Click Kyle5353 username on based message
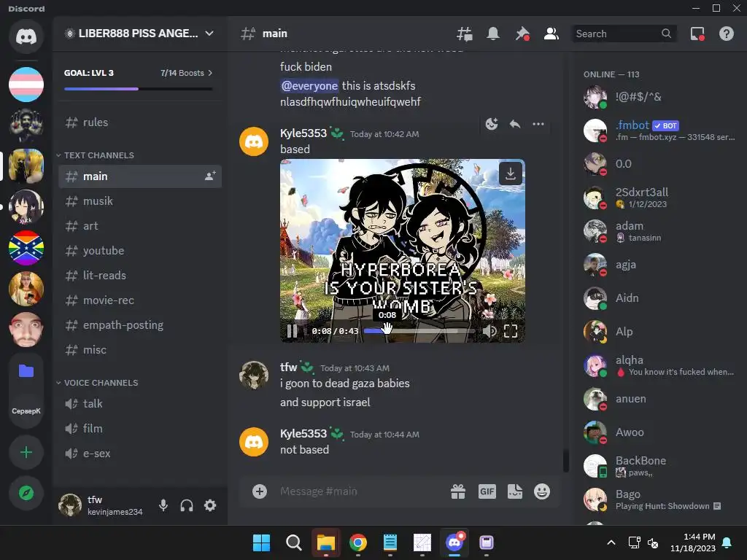The width and height of the screenshot is (747, 560). 303,133
